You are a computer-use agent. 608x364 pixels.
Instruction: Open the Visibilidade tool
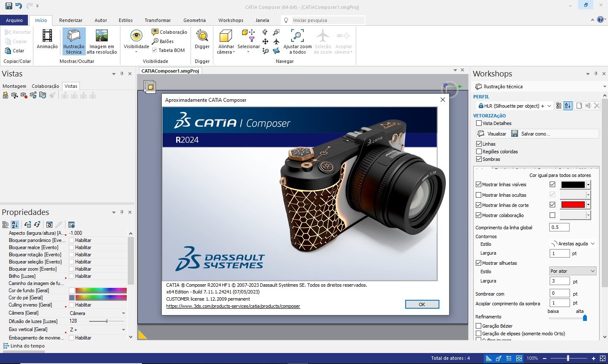[x=136, y=41]
